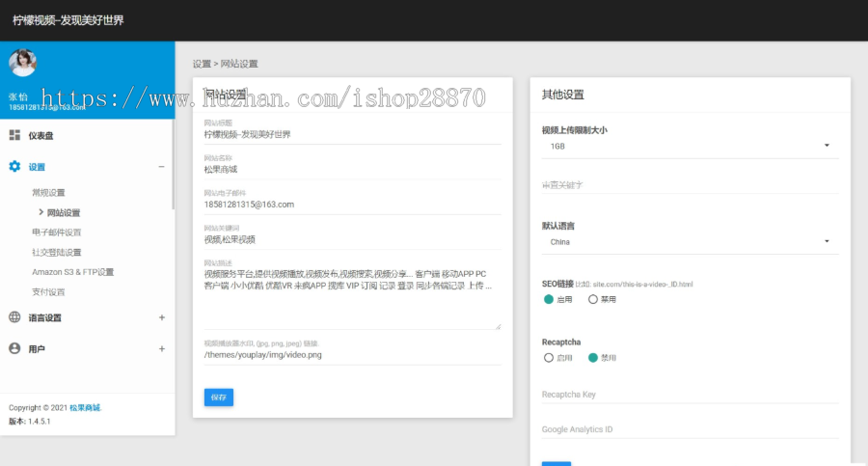Image resolution: width=868 pixels, height=466 pixels.
Task: Click the 松果商城 copyright link
Action: point(85,408)
